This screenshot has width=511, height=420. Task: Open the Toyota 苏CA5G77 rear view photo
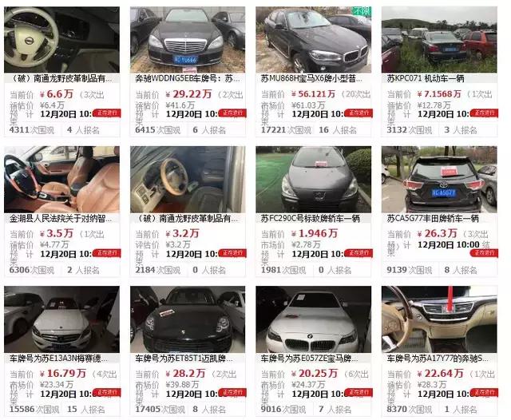[439, 180]
